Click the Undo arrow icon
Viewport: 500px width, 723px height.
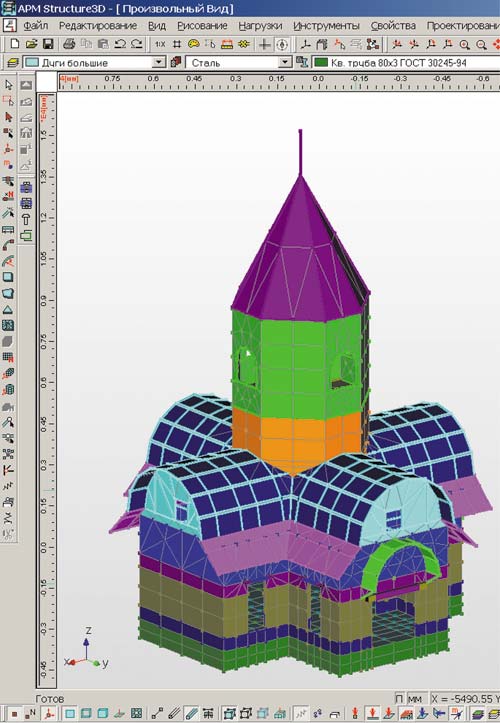[120, 44]
